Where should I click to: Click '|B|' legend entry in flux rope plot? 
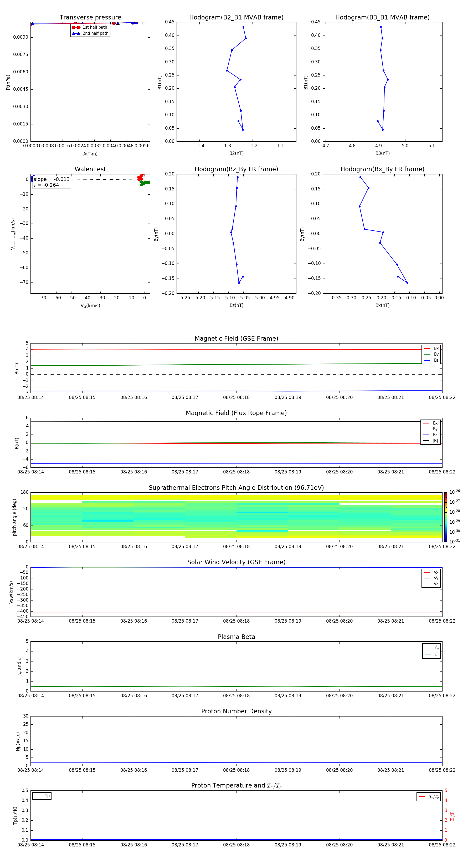tap(431, 441)
